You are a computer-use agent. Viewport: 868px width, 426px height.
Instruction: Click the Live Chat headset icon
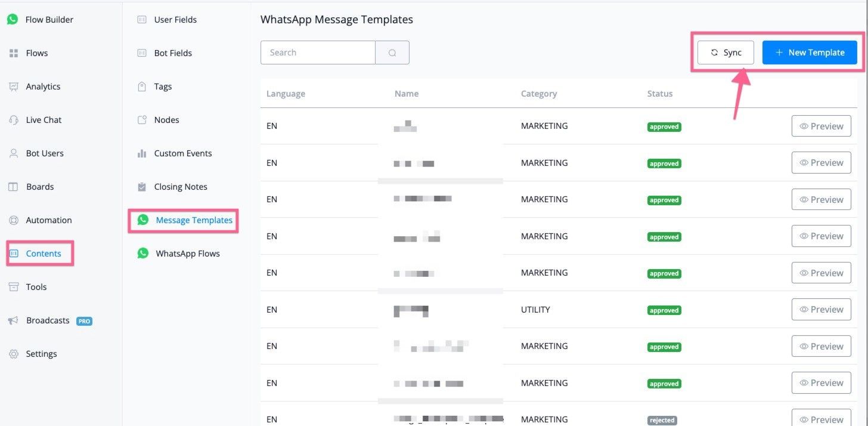[14, 120]
